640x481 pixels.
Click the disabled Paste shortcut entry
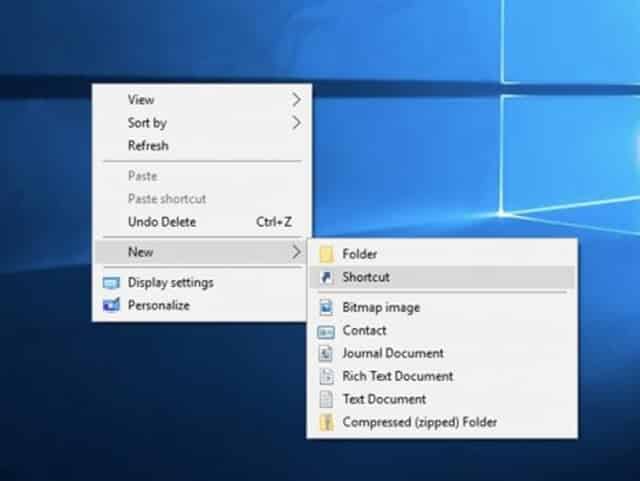pos(167,199)
